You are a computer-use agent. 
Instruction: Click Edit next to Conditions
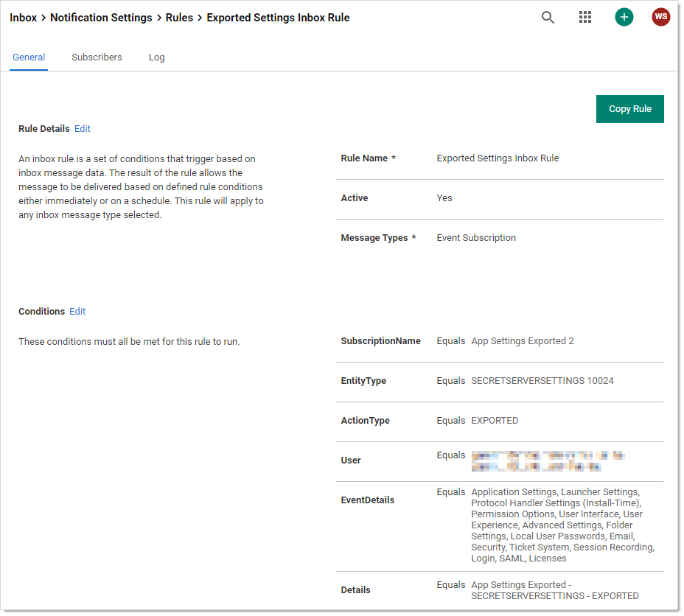(77, 312)
